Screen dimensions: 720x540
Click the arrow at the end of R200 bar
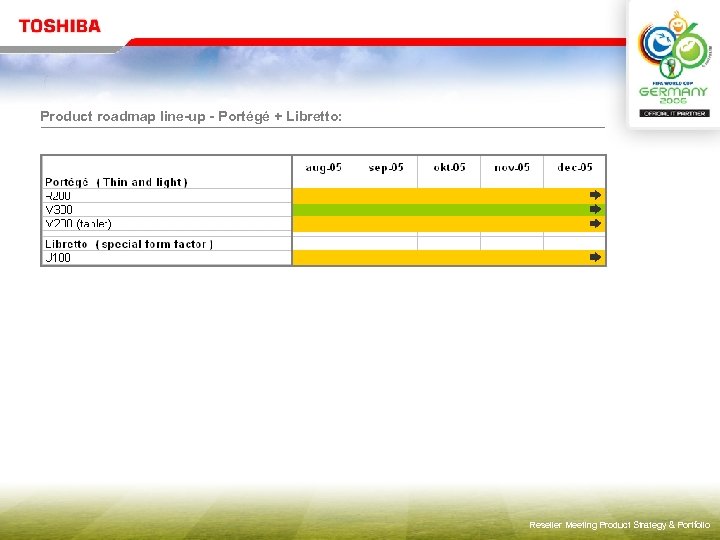[596, 195]
